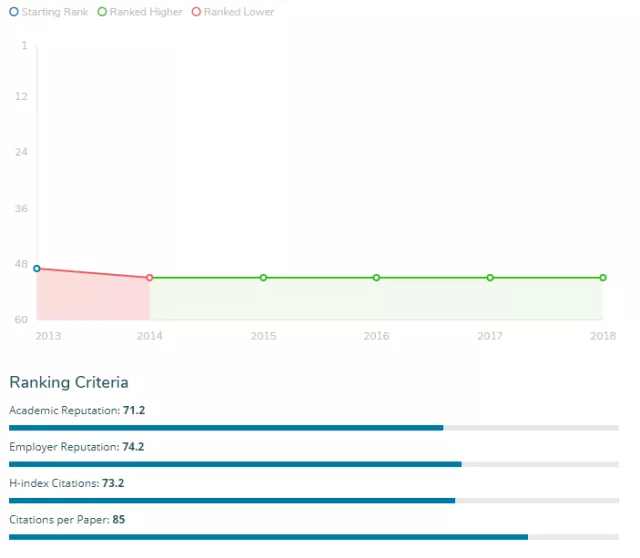Select the green 2016 data point marker
Screen dimensions: 640x558
[x=376, y=277]
